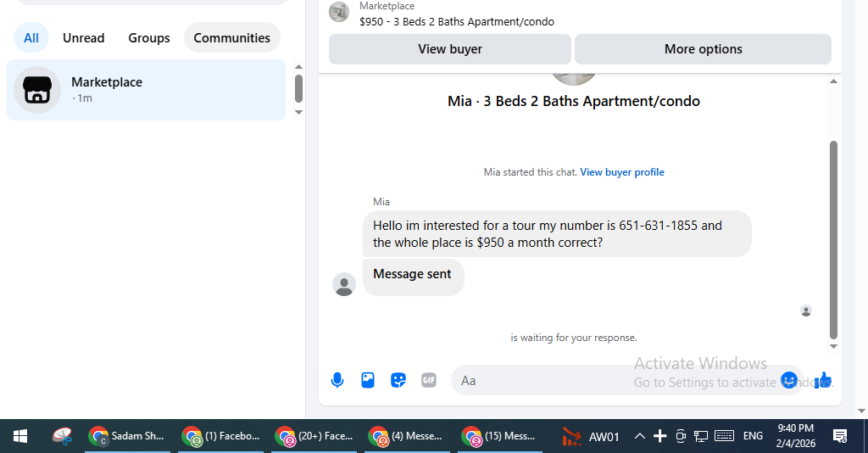
Task: Open the More options menu
Action: click(703, 49)
